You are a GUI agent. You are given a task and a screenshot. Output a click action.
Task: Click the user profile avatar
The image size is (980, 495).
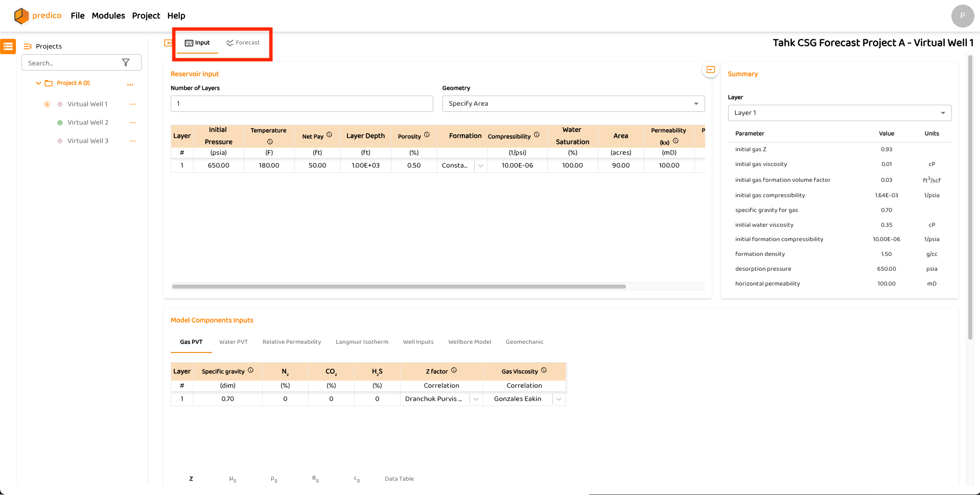pyautogui.click(x=962, y=16)
